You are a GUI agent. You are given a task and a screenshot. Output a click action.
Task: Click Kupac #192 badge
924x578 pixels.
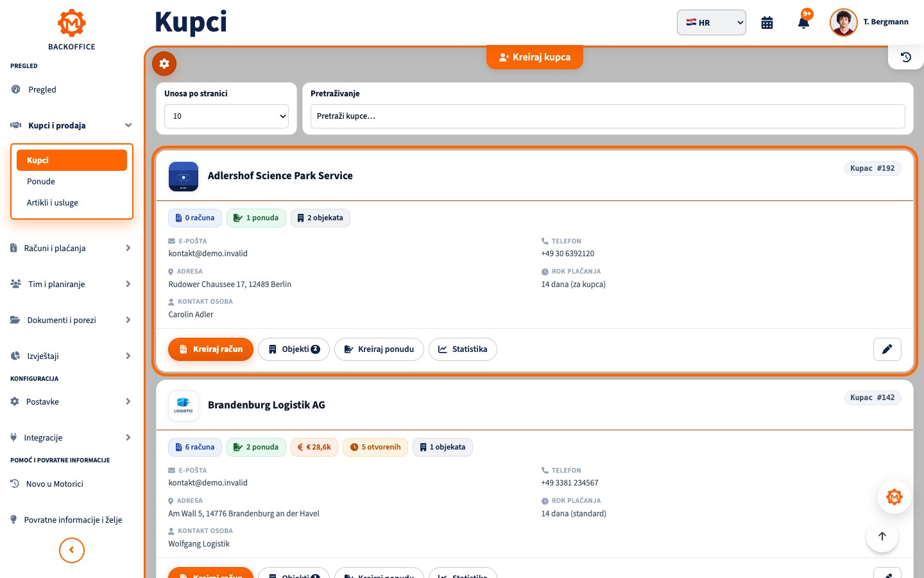[873, 168]
